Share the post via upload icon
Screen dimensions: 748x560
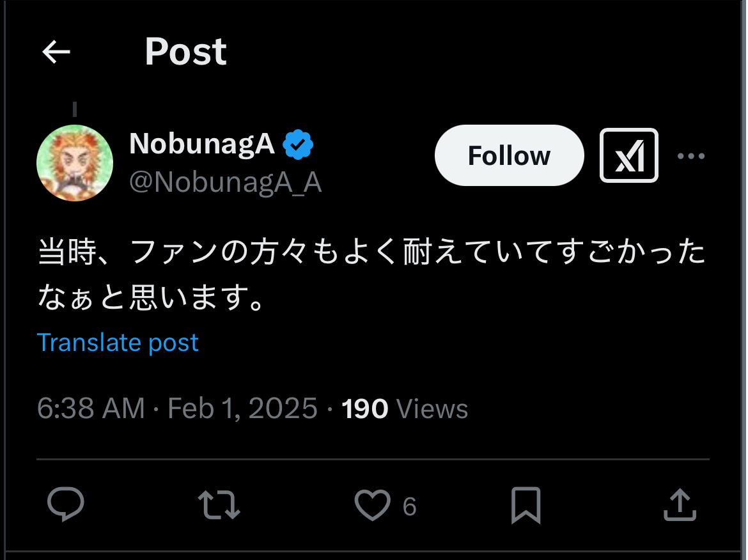point(679,506)
